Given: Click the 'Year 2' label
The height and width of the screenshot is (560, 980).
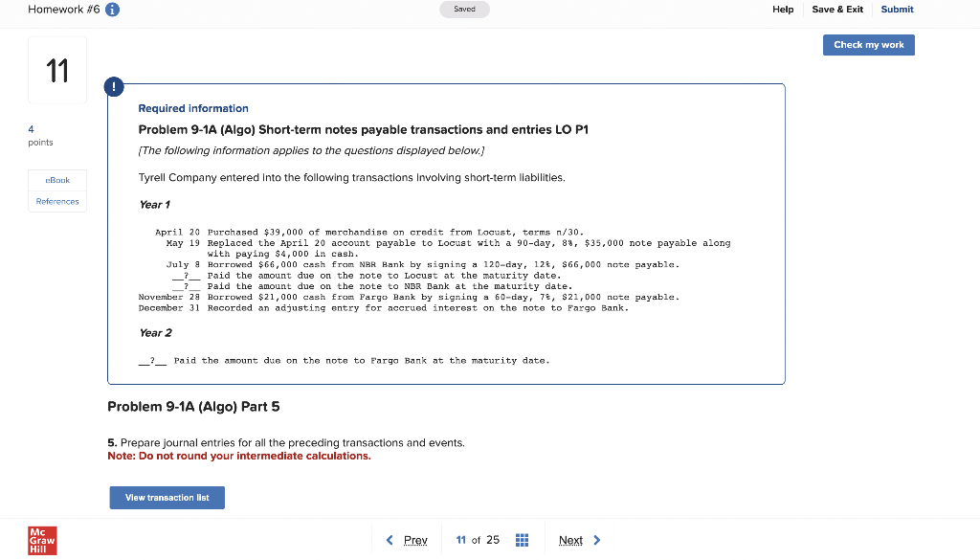Looking at the screenshot, I should pyautogui.click(x=155, y=332).
